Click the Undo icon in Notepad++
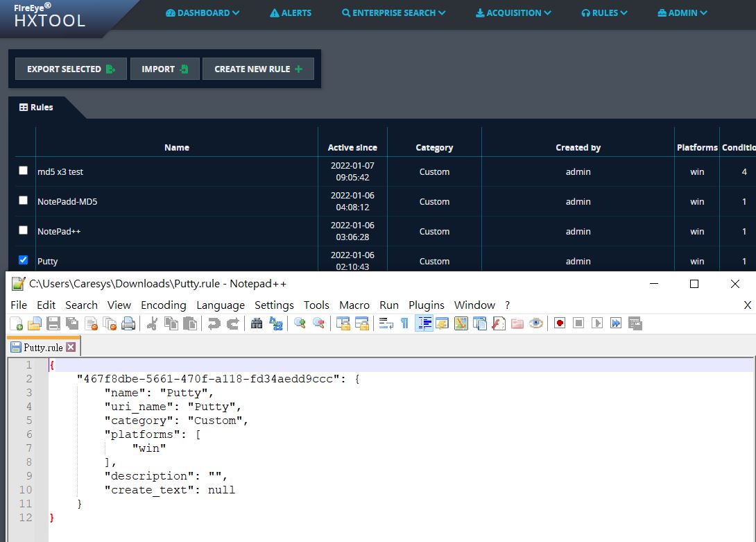756x542 pixels. [x=214, y=323]
